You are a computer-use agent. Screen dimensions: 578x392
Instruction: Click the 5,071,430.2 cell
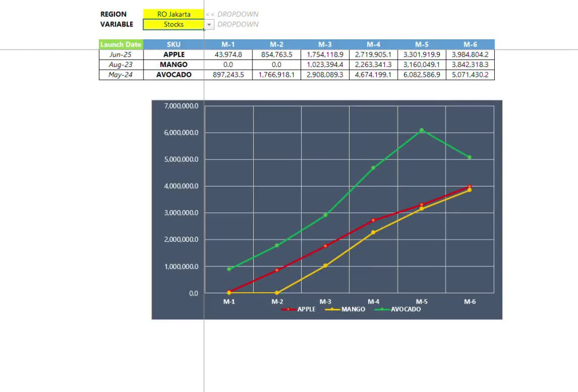pyautogui.click(x=470, y=74)
